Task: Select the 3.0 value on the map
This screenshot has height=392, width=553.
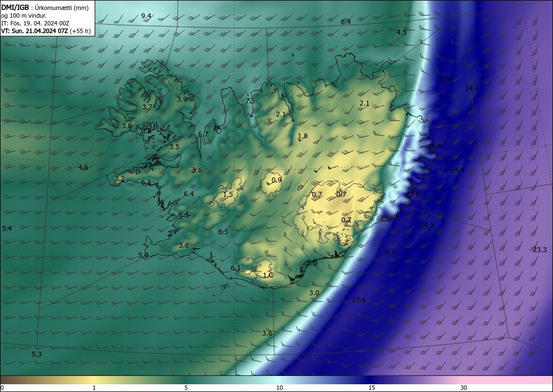Action: point(314,293)
